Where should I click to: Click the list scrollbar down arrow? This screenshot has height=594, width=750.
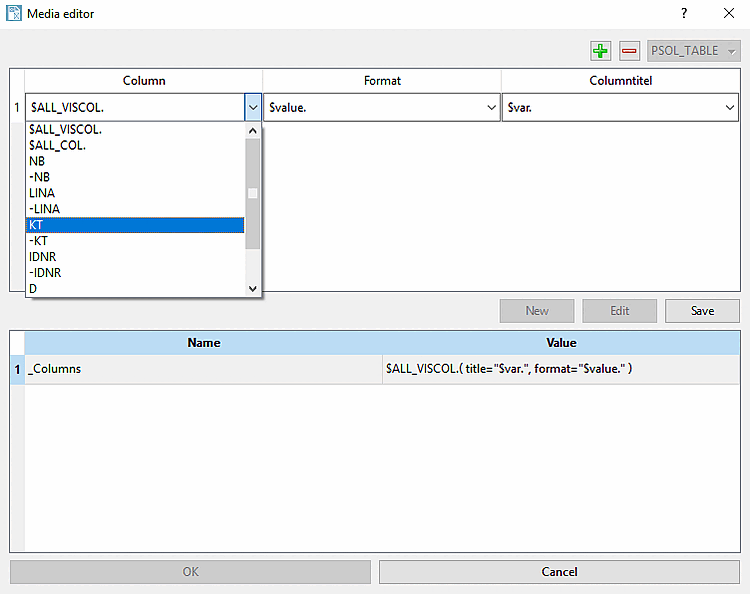[x=253, y=288]
